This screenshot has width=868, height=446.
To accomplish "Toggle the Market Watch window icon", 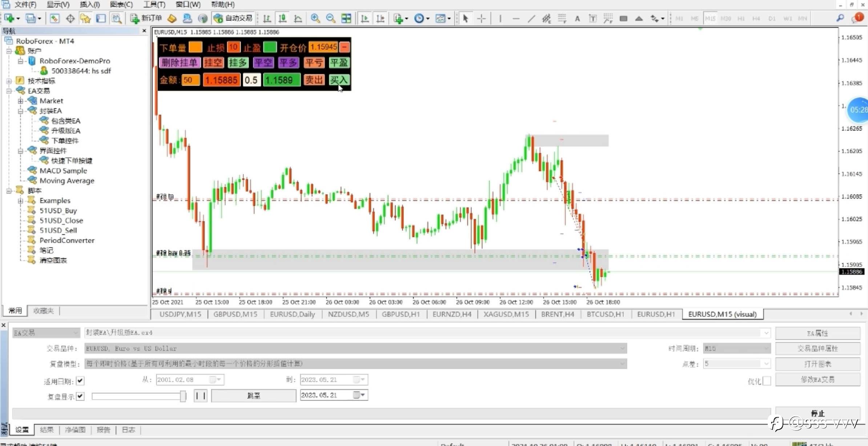I will tap(55, 18).
